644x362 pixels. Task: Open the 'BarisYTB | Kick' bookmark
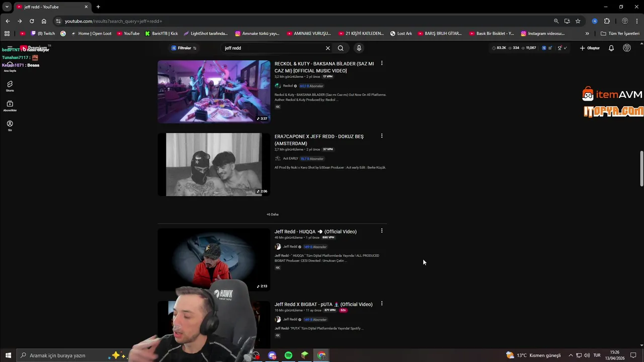(161, 34)
